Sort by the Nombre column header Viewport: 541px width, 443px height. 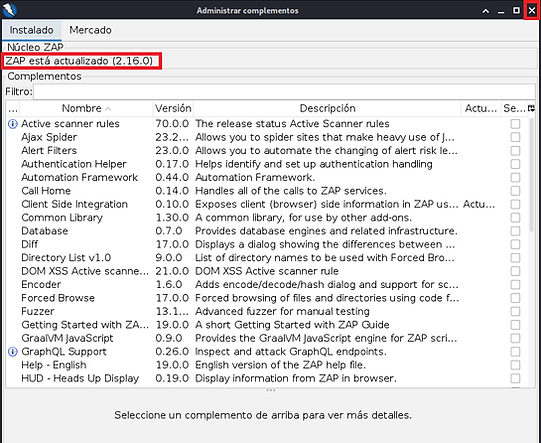[x=86, y=108]
